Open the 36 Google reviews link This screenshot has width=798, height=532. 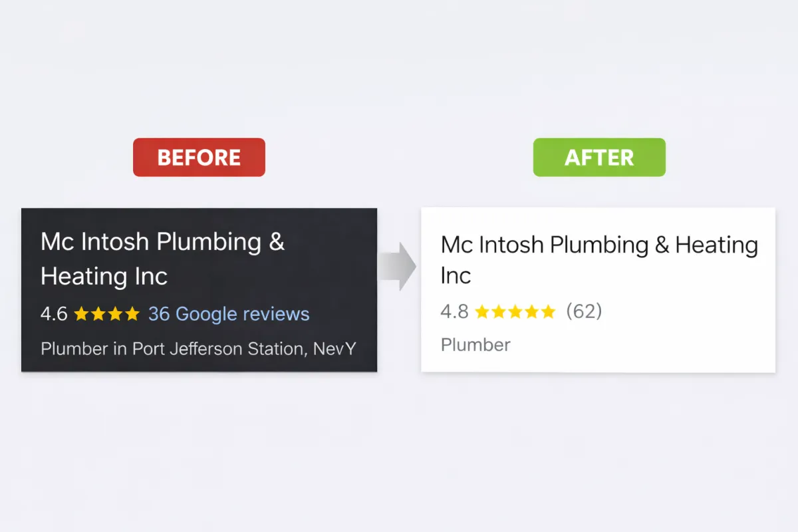[229, 314]
